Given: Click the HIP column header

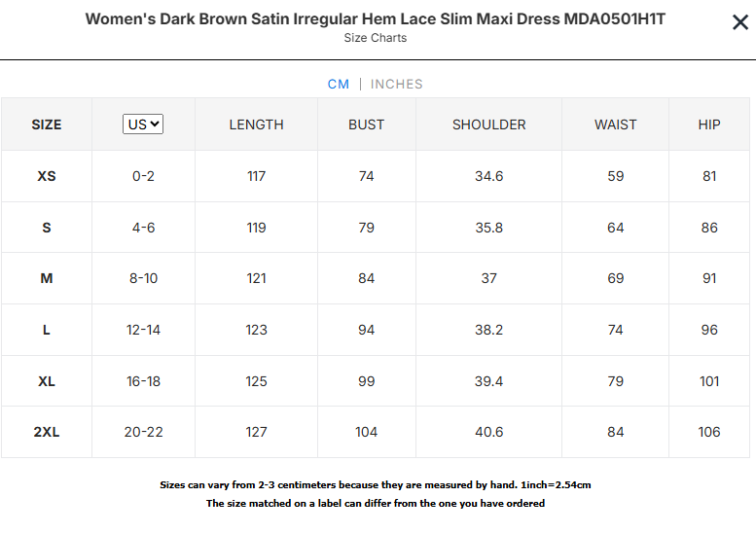Looking at the screenshot, I should tap(709, 124).
